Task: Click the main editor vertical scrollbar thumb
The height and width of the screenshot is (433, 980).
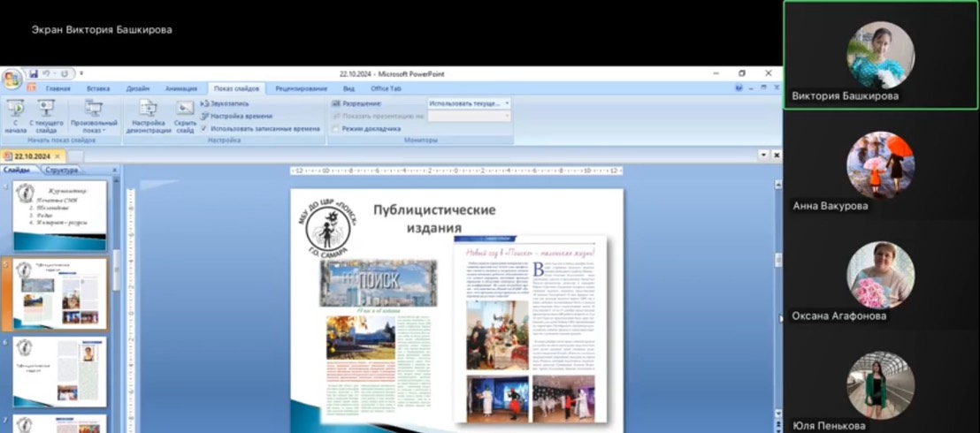Action: tap(778, 260)
